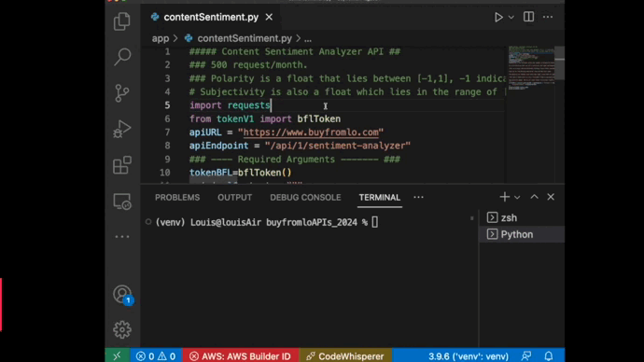Image resolution: width=644 pixels, height=362 pixels.
Task: Click the tokenBFL=bflToken() code line
Action: click(x=240, y=173)
